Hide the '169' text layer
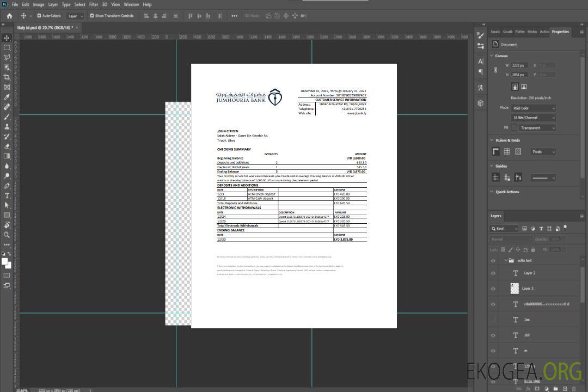Image resolution: width=588 pixels, height=392 pixels. pos(493,335)
